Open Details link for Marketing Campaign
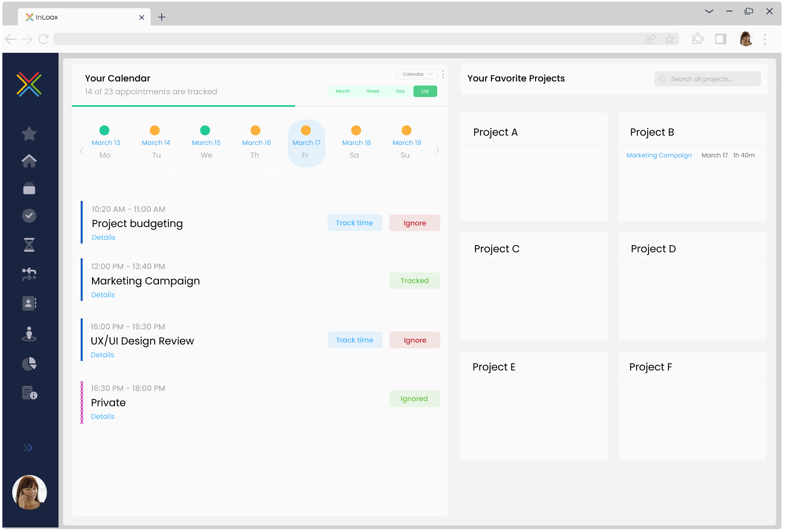 coord(103,295)
